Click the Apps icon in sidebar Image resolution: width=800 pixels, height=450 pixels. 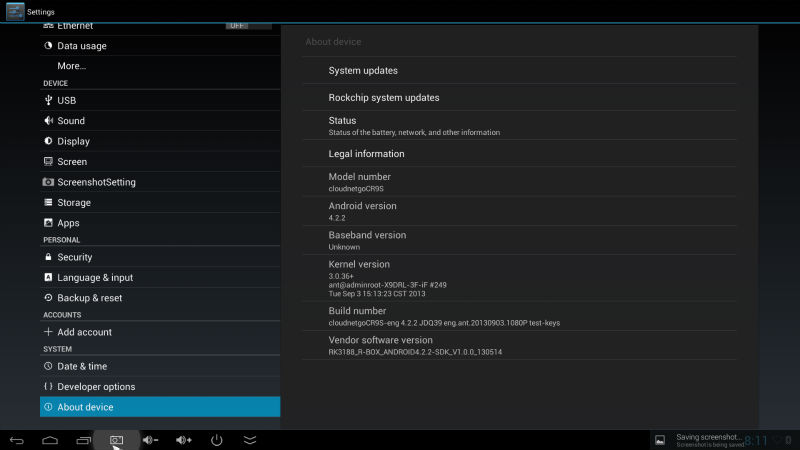pyautogui.click(x=48, y=223)
